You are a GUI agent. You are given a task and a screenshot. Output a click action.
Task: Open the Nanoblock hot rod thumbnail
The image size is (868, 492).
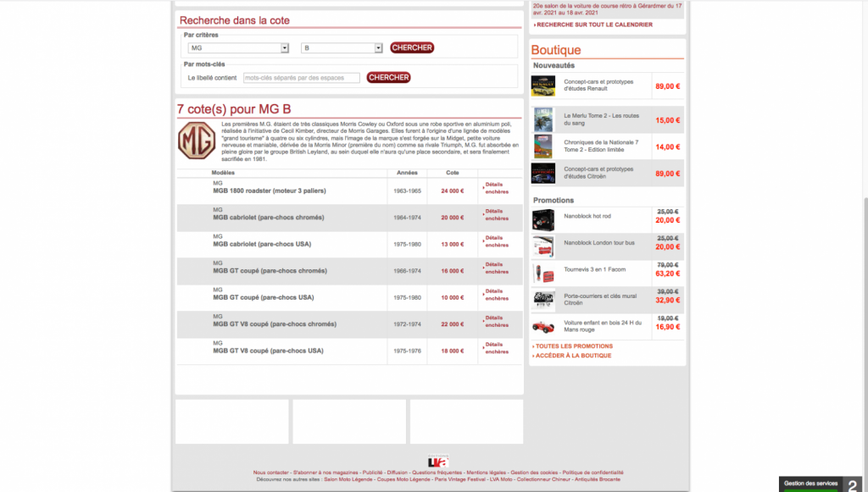tap(543, 220)
